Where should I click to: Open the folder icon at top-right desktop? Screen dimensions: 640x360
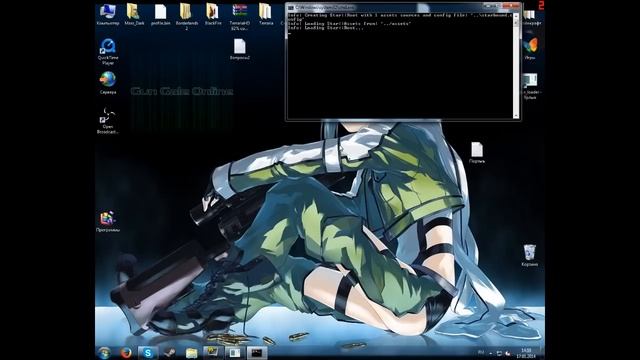(530, 17)
